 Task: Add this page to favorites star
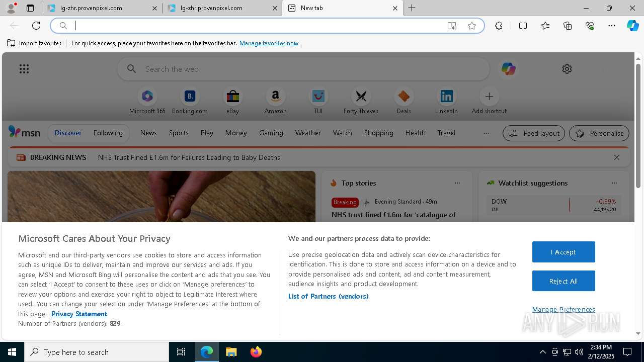(x=472, y=26)
